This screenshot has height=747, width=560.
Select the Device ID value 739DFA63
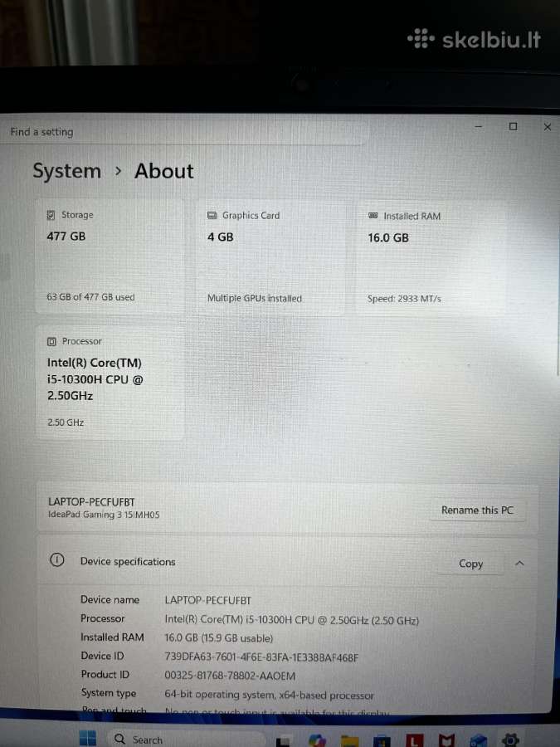tap(261, 657)
